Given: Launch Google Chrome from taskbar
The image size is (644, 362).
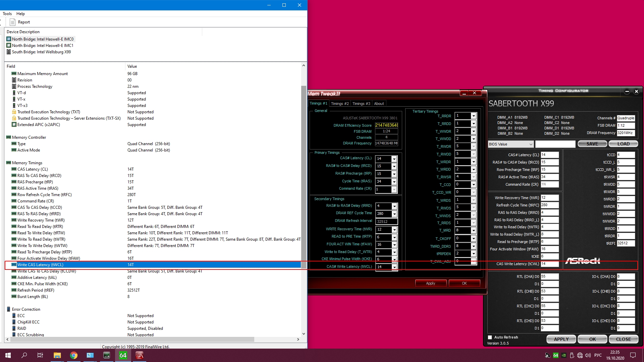Looking at the screenshot, I should (x=73, y=355).
